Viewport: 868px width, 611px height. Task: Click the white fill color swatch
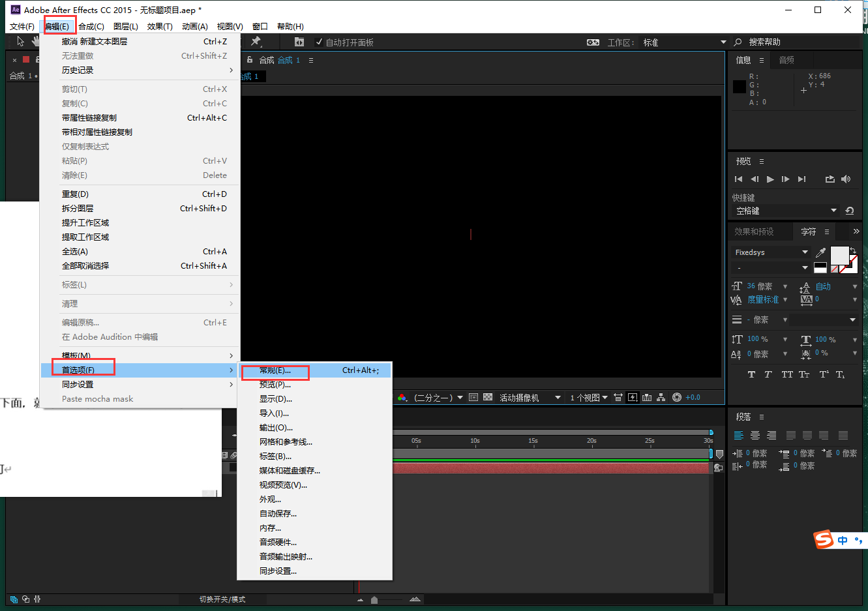tap(839, 256)
